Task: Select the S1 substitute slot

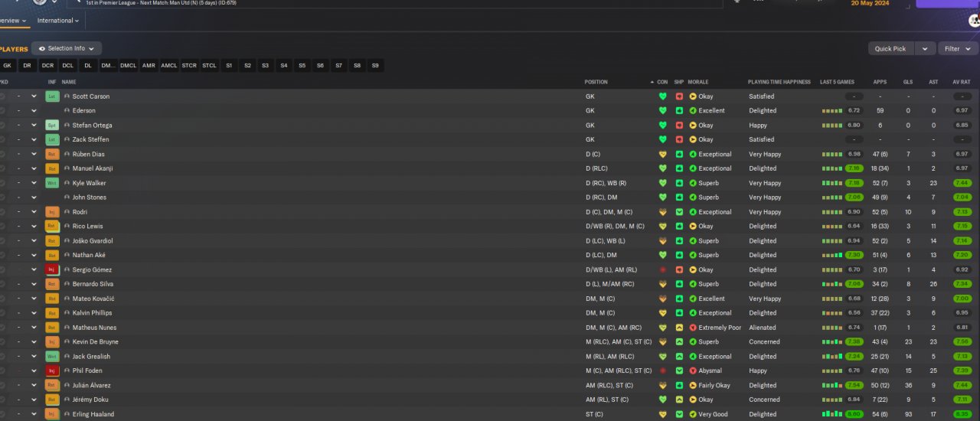Action: coord(229,66)
